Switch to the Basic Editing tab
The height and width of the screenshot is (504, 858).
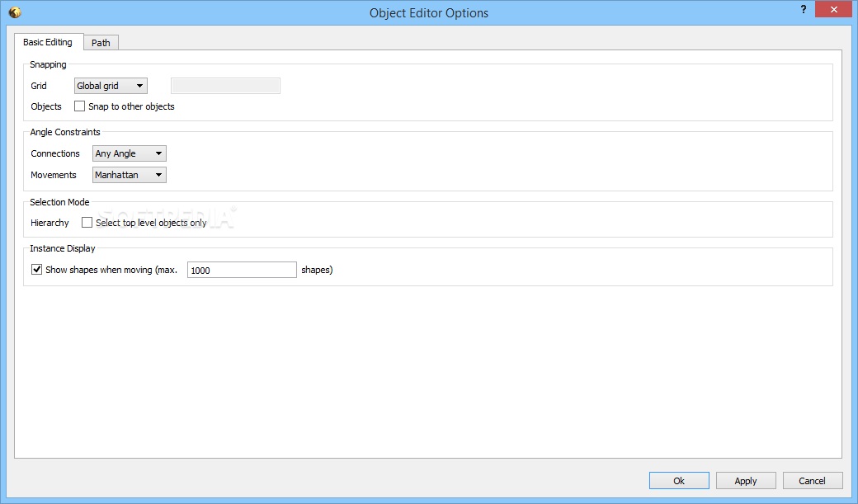(48, 42)
